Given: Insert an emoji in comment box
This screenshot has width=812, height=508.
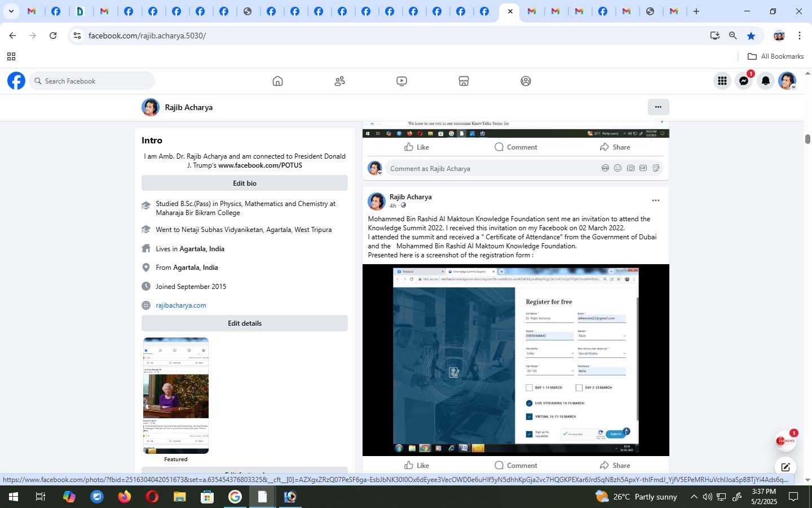Looking at the screenshot, I should point(617,168).
